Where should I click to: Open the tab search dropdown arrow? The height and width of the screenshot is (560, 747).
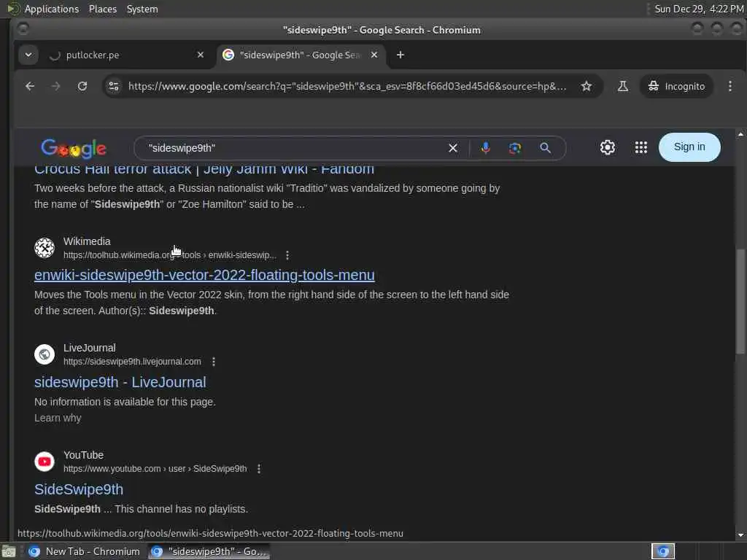tap(28, 55)
